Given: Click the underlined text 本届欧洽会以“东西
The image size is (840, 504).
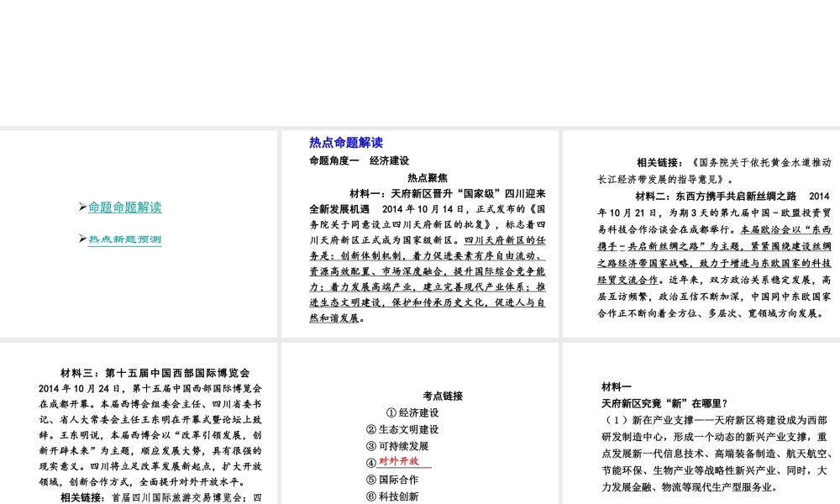Looking at the screenshot, I should [786, 230].
